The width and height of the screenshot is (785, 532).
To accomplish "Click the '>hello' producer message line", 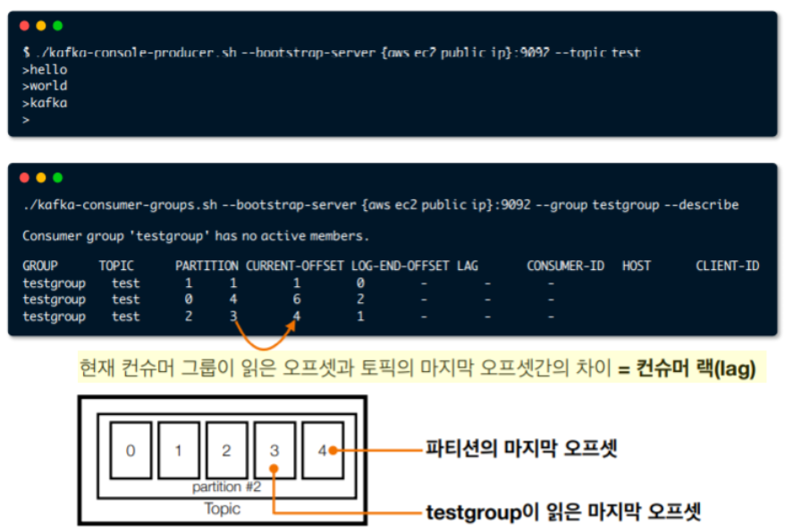I will point(45,70).
